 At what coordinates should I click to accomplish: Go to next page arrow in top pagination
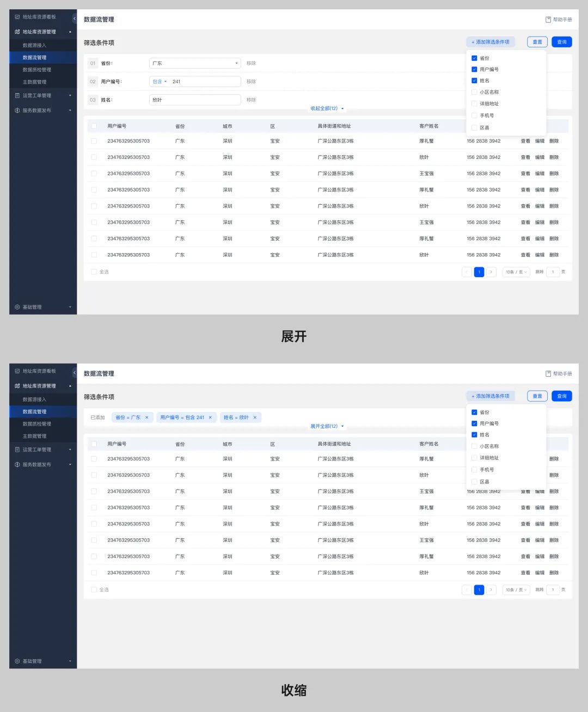(x=491, y=272)
